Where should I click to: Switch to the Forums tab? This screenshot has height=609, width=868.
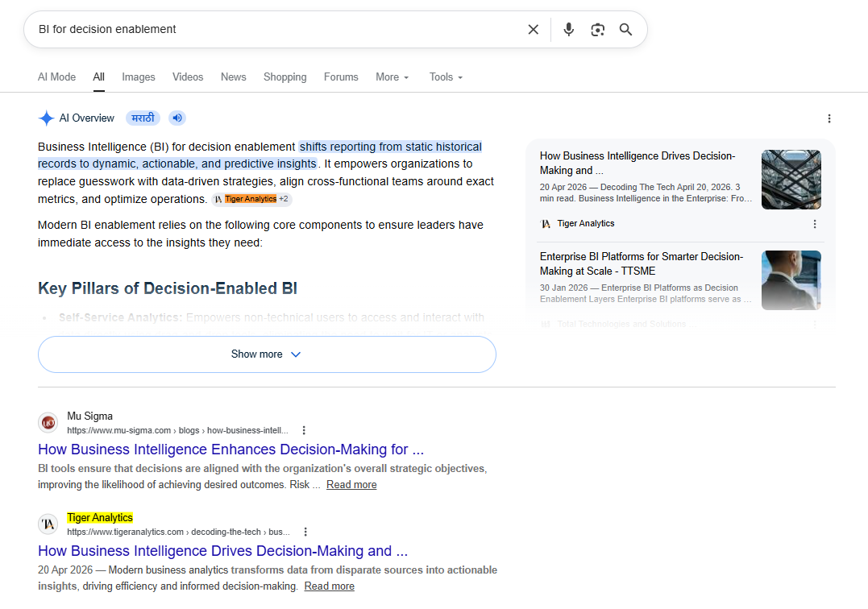(x=341, y=77)
